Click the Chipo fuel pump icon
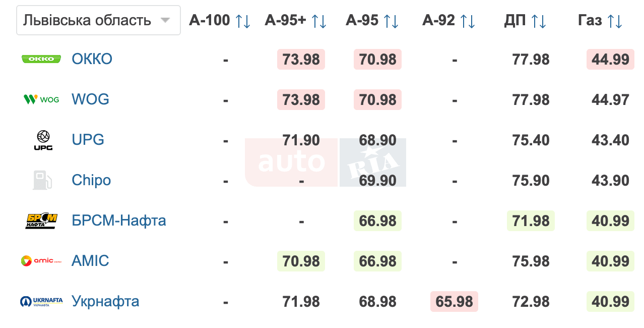 (42, 180)
